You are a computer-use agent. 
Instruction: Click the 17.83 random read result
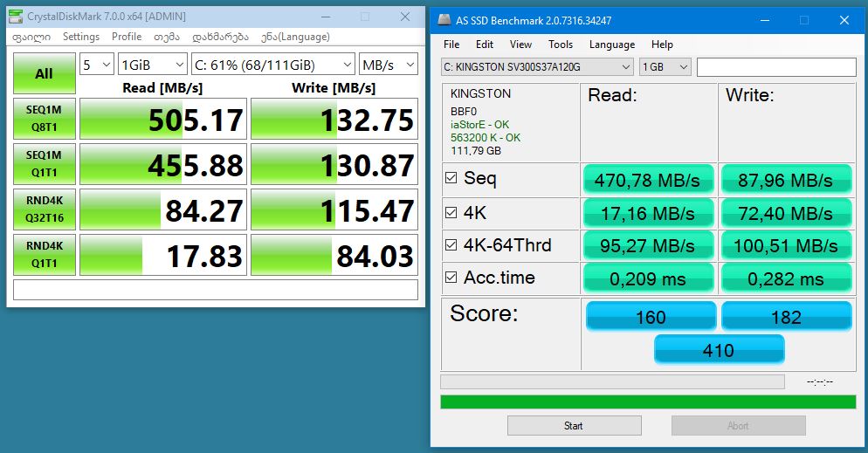pyautogui.click(x=163, y=255)
